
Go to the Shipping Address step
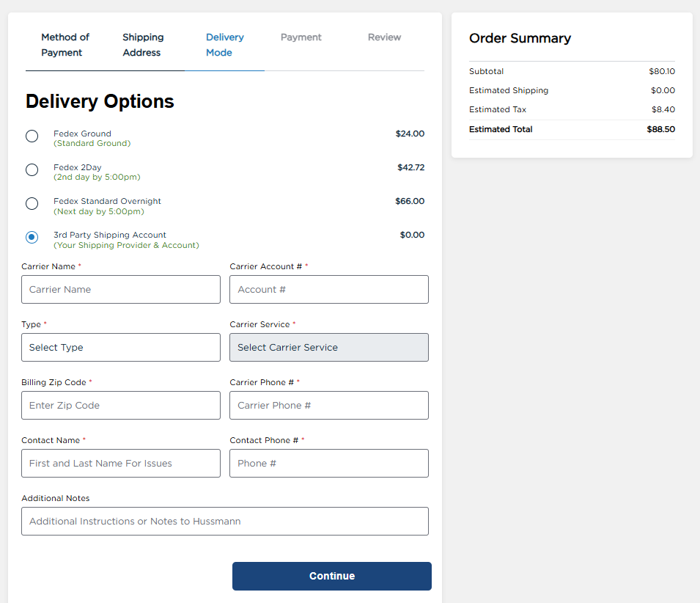pos(142,45)
